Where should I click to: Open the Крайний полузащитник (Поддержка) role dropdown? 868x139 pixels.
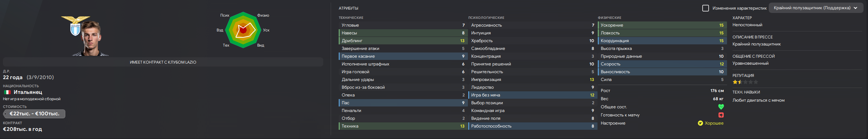pyautogui.click(x=815, y=8)
